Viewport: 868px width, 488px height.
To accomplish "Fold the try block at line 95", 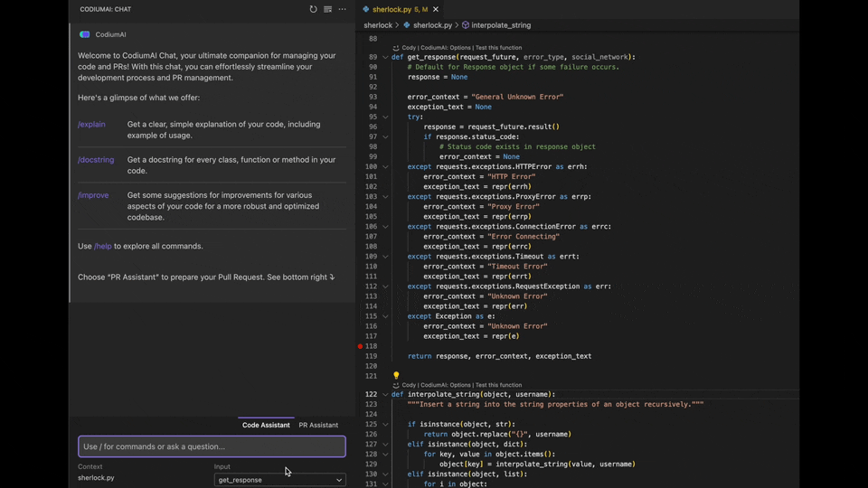I will [385, 117].
